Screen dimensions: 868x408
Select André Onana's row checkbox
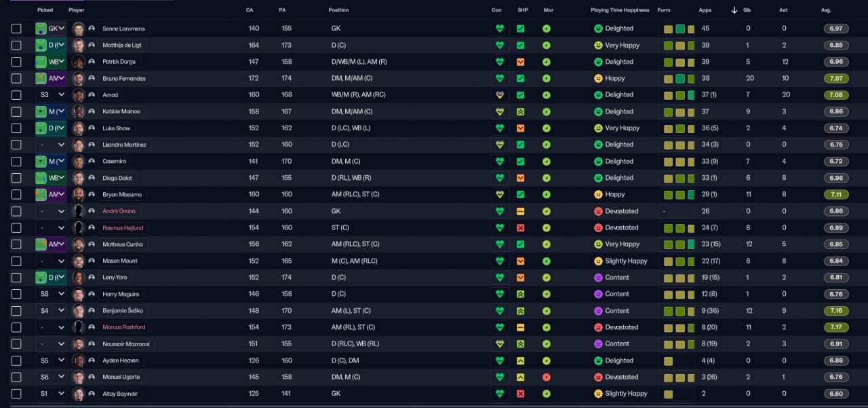point(16,211)
